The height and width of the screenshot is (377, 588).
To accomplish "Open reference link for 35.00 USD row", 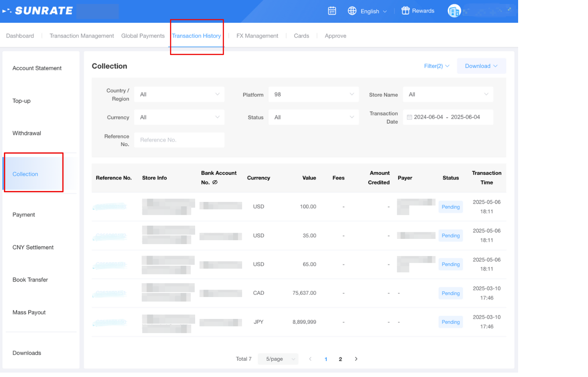I will click(109, 236).
